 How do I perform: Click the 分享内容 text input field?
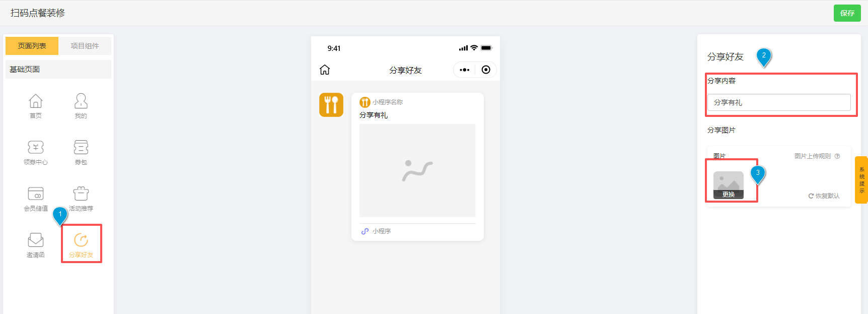coord(778,102)
